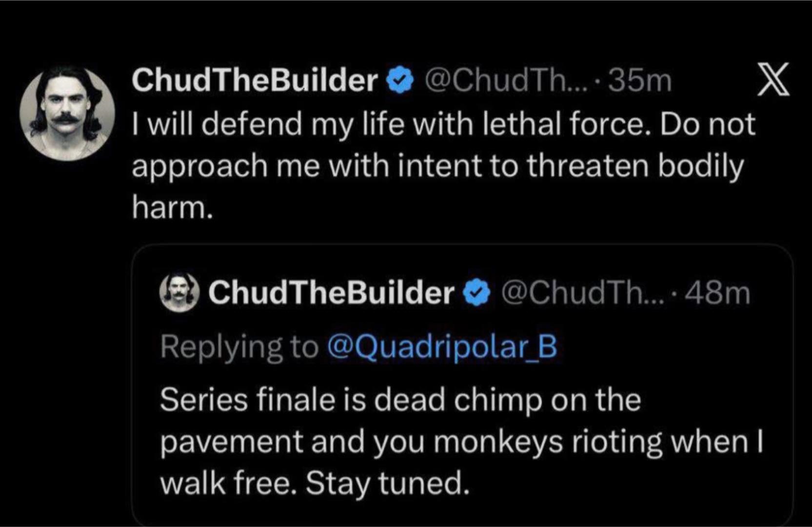This screenshot has width=812, height=527.
Task: Click the 'I will defend my life' line
Action: pyautogui.click(x=443, y=124)
